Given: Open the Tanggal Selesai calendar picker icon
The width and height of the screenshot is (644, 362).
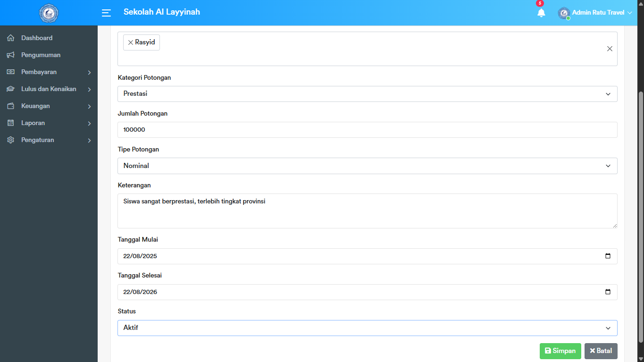Looking at the screenshot, I should point(608,292).
